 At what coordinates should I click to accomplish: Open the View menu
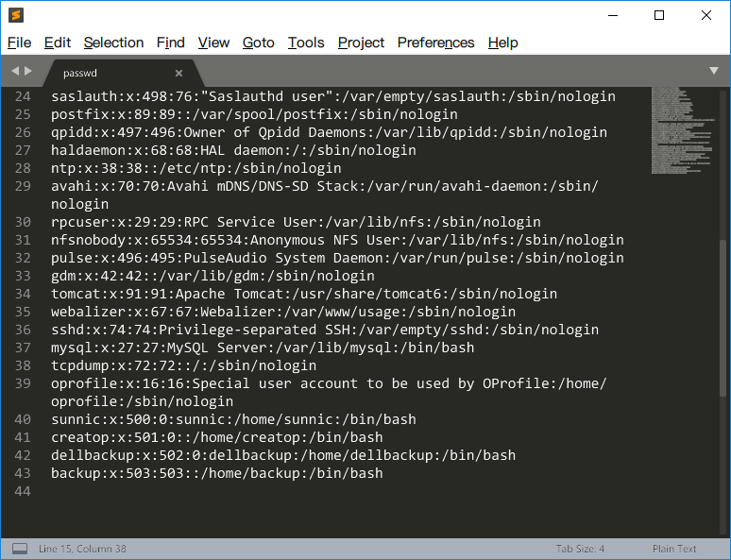point(213,42)
